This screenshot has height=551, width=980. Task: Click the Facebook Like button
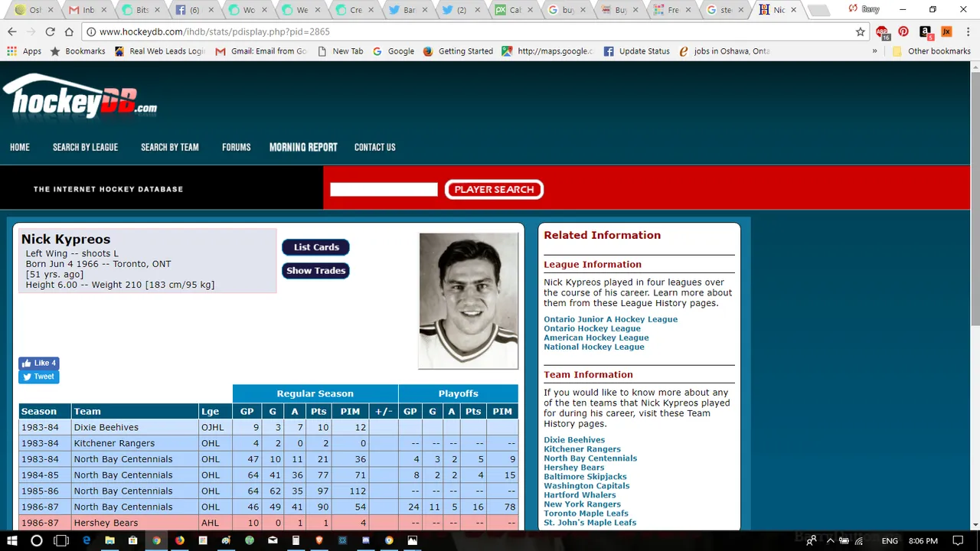point(38,364)
